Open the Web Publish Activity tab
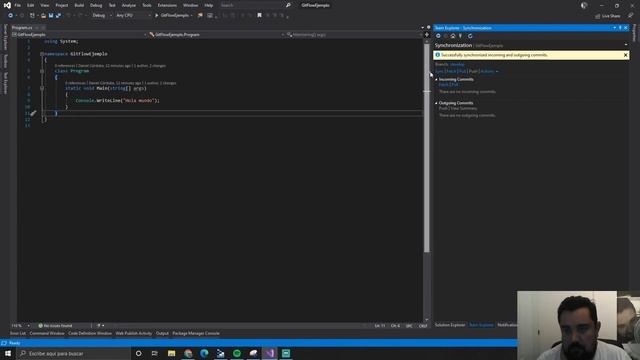Viewport: 640px width, 360px height. (133, 333)
